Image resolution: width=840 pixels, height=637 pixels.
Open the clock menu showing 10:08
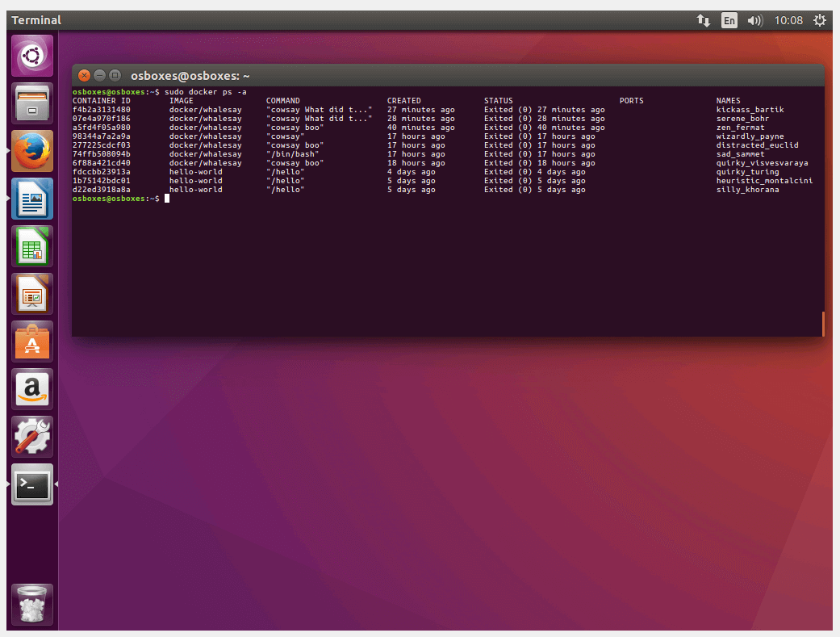pos(788,20)
